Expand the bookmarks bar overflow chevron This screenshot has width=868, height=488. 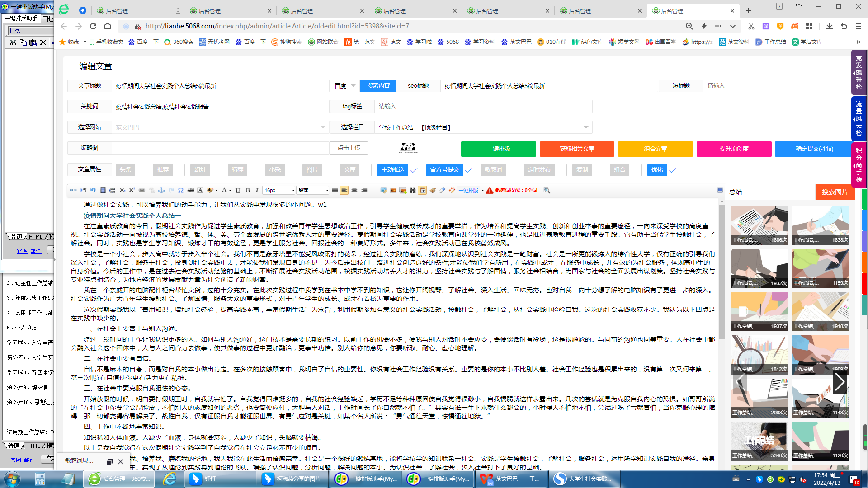pos(858,42)
